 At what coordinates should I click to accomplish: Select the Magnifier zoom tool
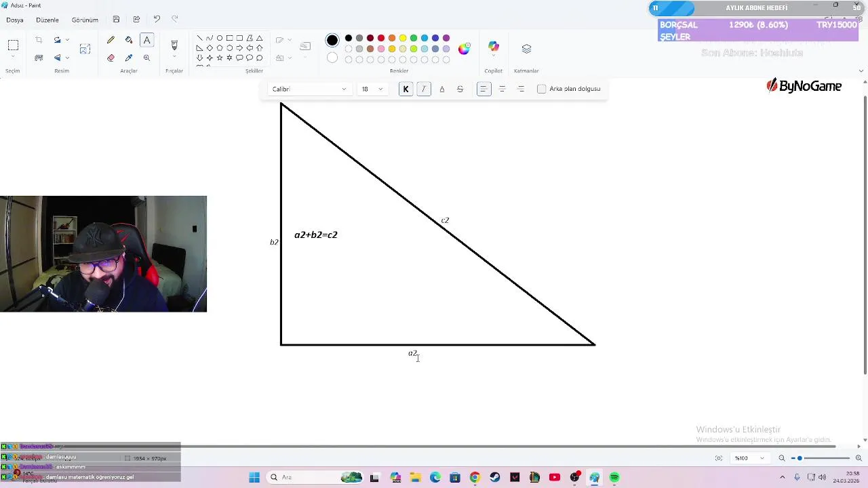(146, 58)
